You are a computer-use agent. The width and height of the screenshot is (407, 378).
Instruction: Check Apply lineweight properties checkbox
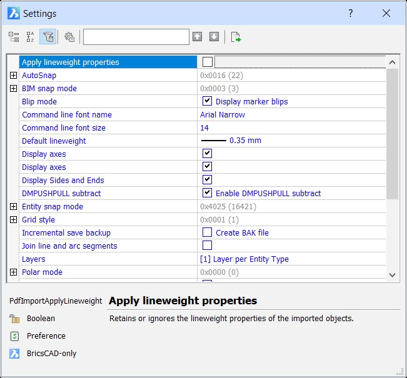point(207,62)
